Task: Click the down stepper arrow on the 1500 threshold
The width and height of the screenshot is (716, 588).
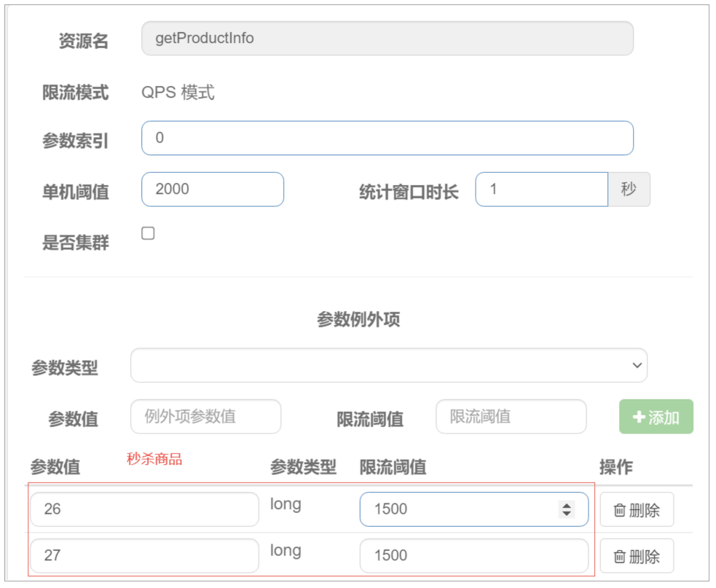Action: tap(567, 514)
